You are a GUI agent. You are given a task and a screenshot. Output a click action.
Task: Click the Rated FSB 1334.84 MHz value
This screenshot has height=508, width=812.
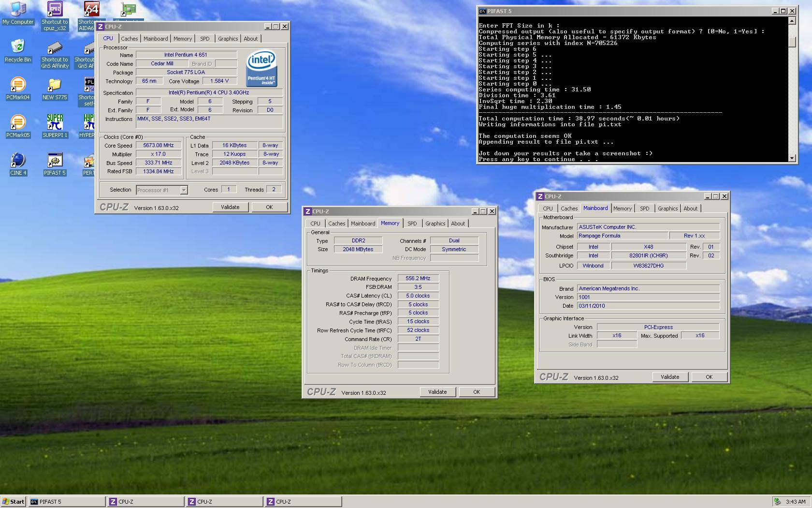(159, 171)
